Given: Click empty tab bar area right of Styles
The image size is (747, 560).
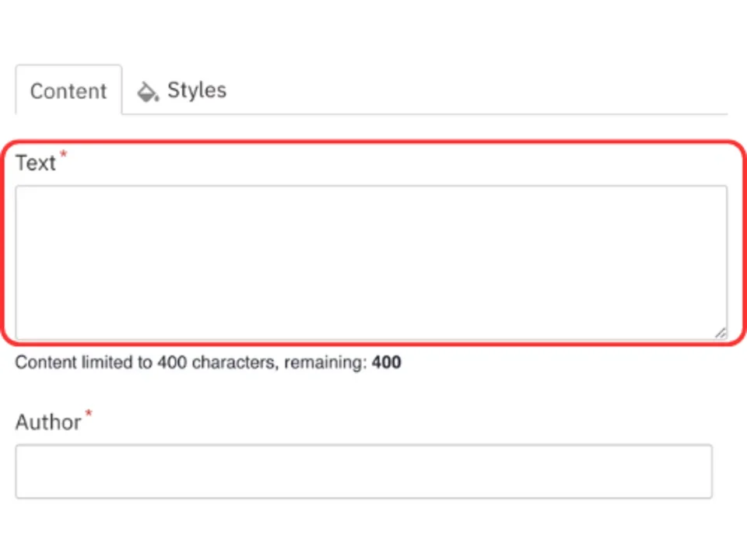Looking at the screenshot, I should coord(482,90).
